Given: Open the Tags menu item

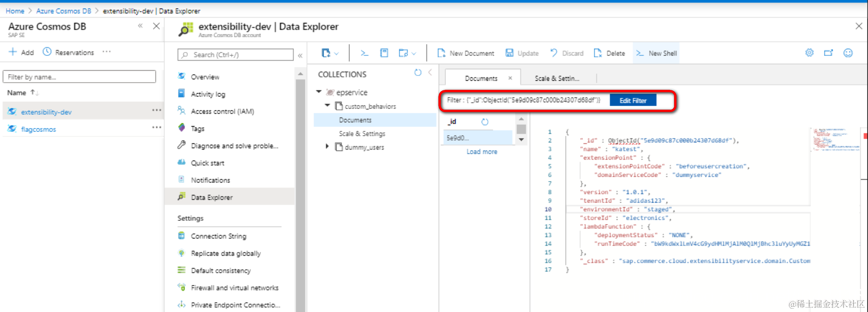Looking at the screenshot, I should (197, 129).
